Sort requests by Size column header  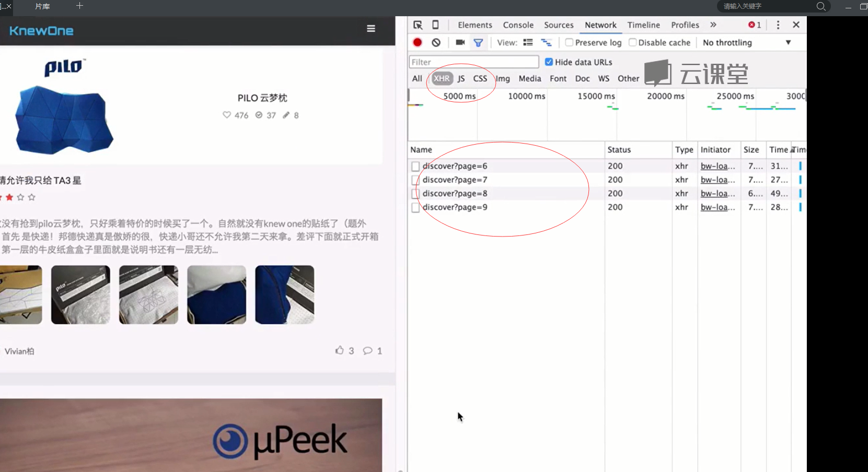pyautogui.click(x=753, y=150)
